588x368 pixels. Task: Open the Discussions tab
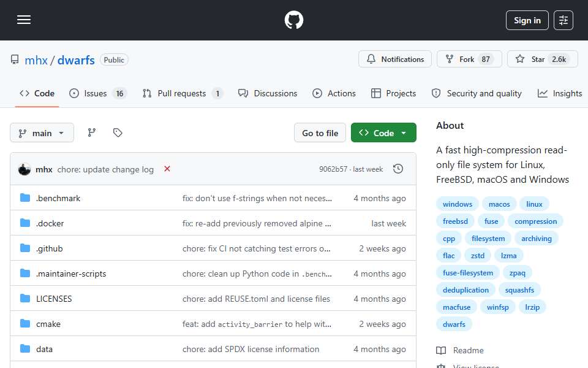pos(268,93)
